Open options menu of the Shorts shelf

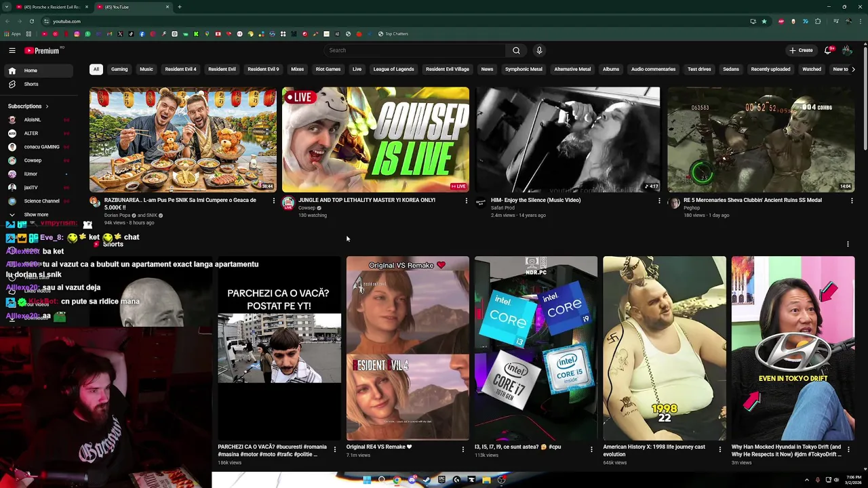point(848,244)
